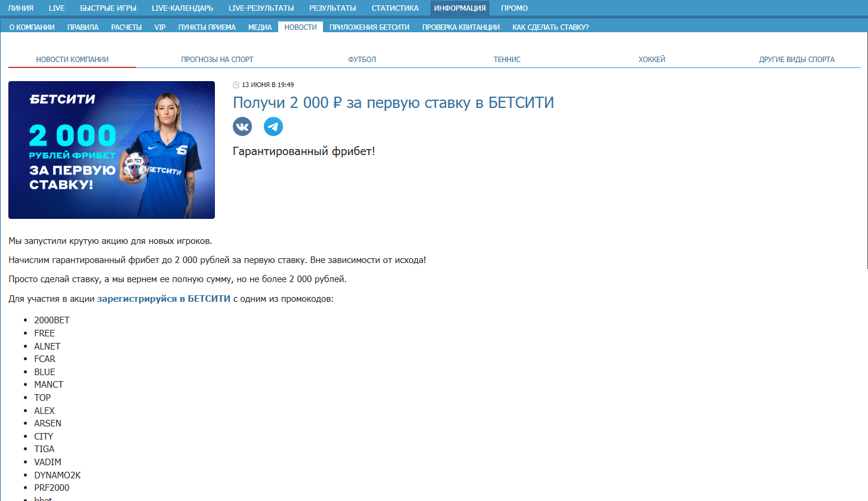Follow the зарегистрируйся в БЕТСИТИ link
Image resolution: width=868 pixels, height=501 pixels.
164,298
